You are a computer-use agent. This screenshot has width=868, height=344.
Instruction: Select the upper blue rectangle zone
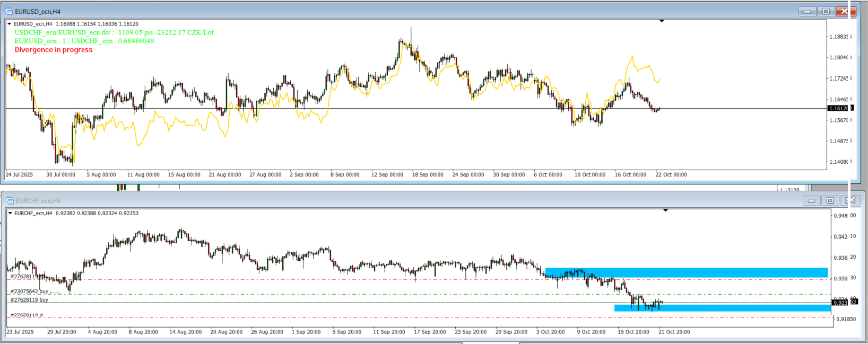[x=685, y=272]
